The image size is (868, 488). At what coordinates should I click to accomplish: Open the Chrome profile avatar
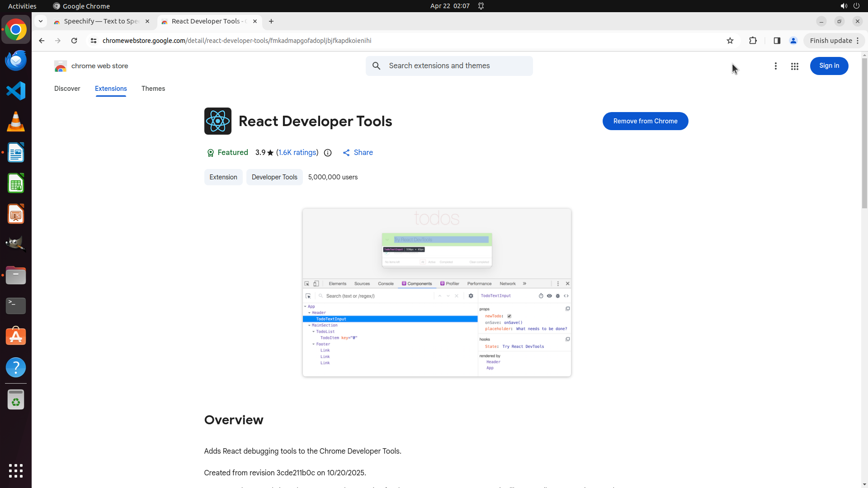[793, 41]
